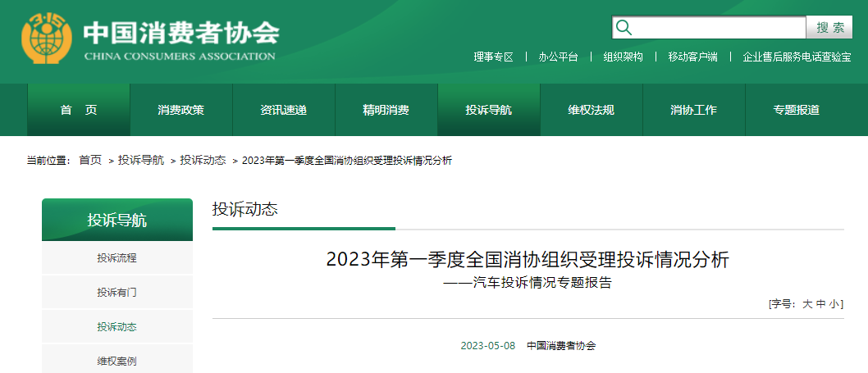Click 首页 in the breadcrumb trail

tap(90, 160)
